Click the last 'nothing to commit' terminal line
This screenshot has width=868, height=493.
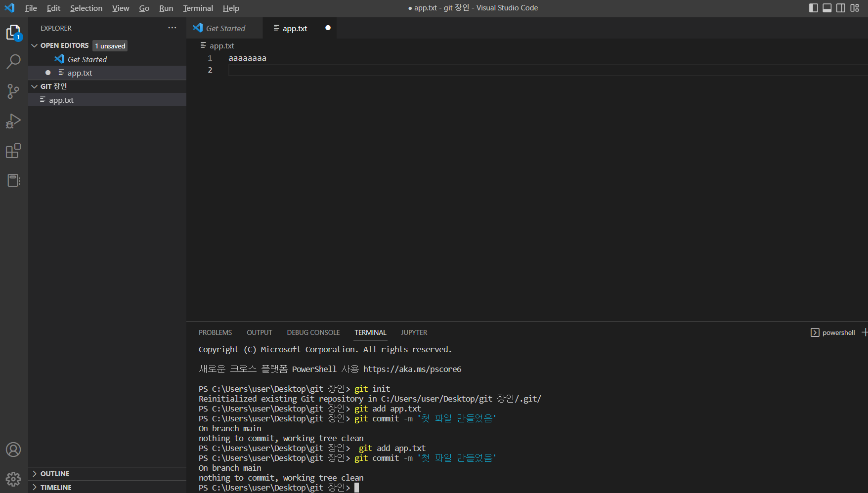[281, 478]
